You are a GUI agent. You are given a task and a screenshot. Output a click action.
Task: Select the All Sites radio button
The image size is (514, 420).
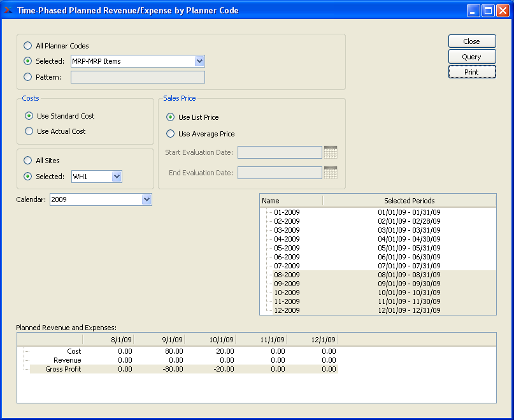point(27,161)
